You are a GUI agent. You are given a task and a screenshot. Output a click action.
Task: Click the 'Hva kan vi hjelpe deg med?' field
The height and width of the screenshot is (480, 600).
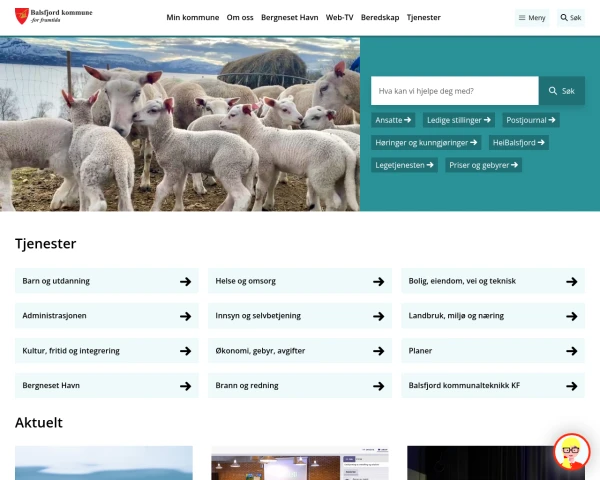click(455, 91)
